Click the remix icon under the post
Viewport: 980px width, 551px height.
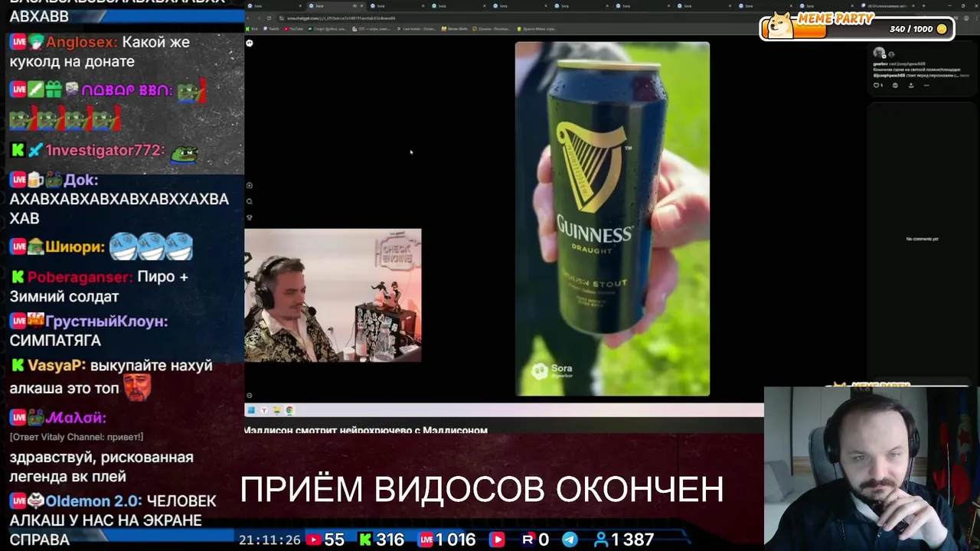point(895,85)
